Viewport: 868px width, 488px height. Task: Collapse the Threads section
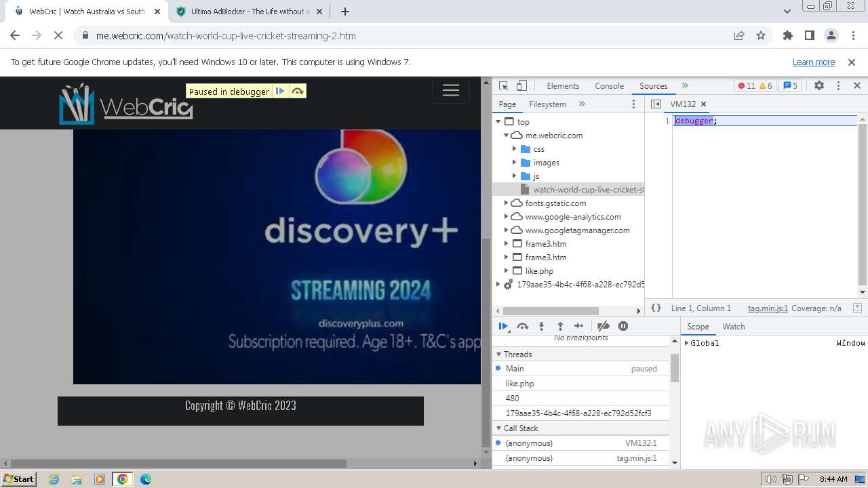(498, 354)
